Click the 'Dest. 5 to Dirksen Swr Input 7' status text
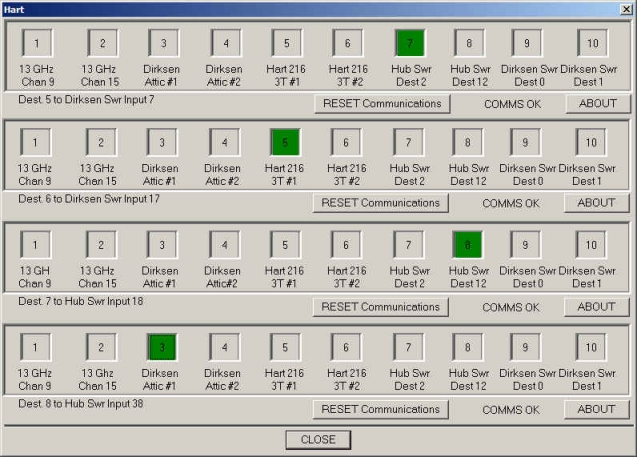The image size is (637, 457). [86, 100]
